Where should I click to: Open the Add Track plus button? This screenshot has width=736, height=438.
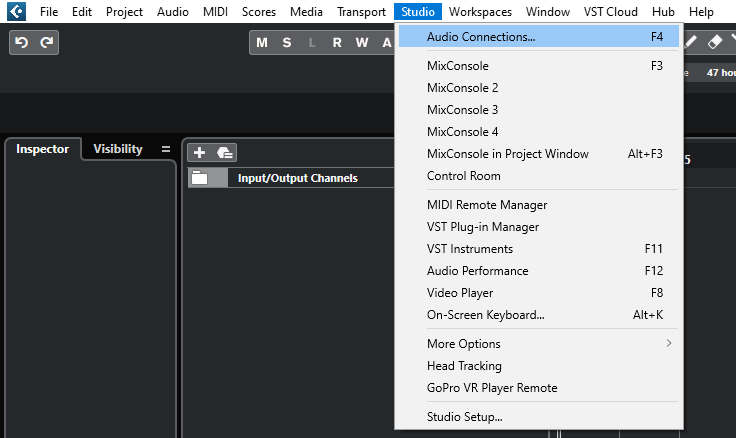(199, 153)
